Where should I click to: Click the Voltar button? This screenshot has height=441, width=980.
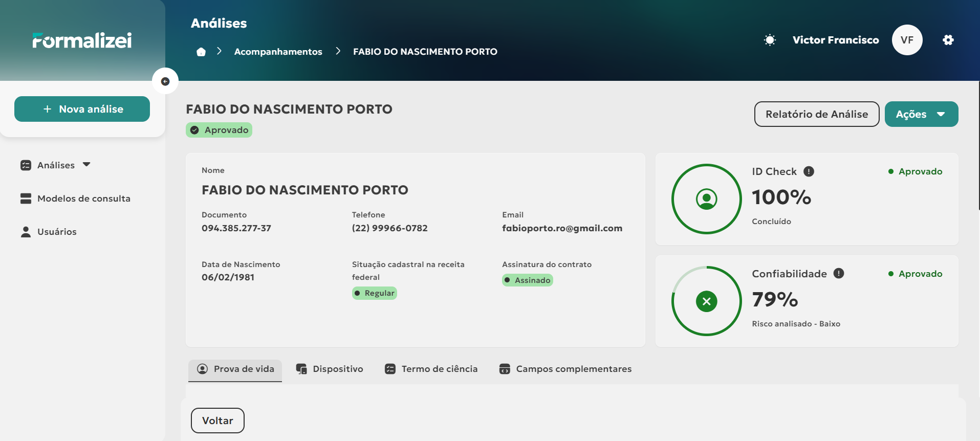tap(217, 421)
